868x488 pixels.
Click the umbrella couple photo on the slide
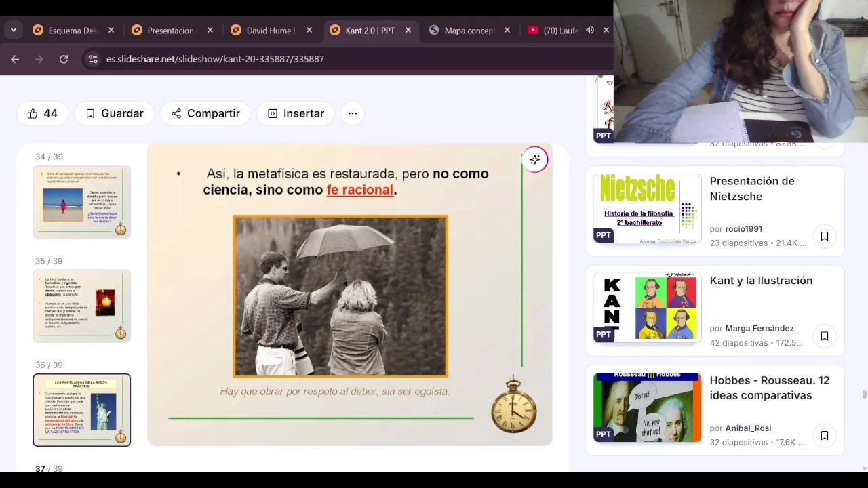pos(340,296)
